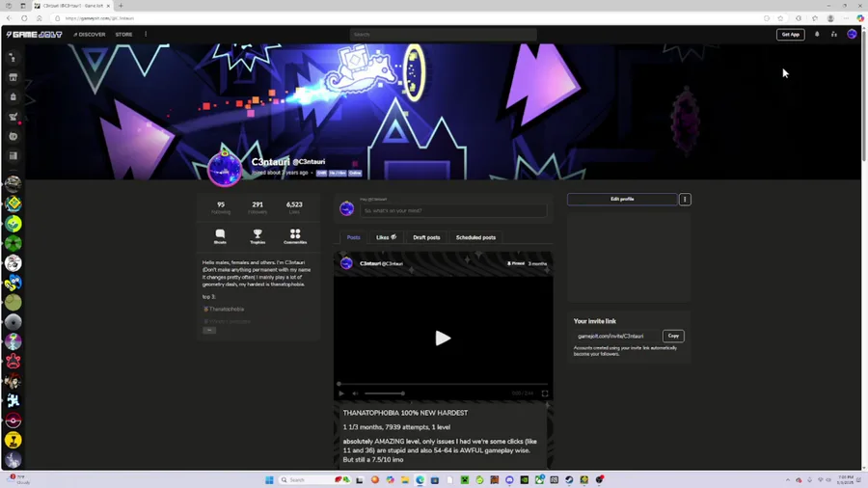The width and height of the screenshot is (868, 488).
Task: Click the backpack icon in left sidebar
Action: coord(14,96)
